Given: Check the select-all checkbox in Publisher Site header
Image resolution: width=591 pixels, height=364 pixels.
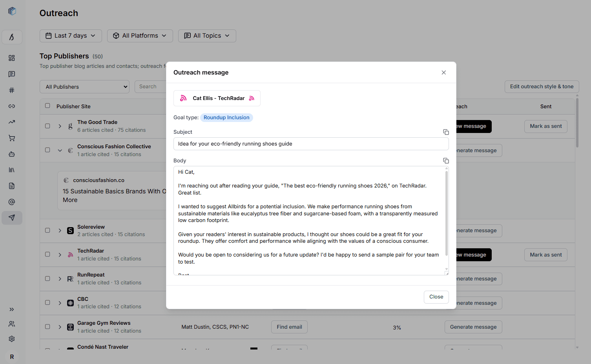Looking at the screenshot, I should click(x=47, y=106).
